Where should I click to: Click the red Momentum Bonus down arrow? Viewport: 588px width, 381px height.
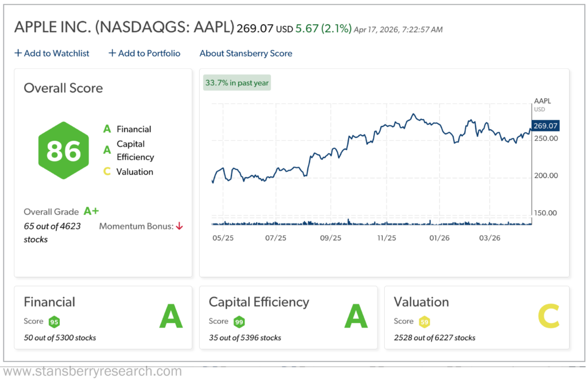pyautogui.click(x=179, y=226)
